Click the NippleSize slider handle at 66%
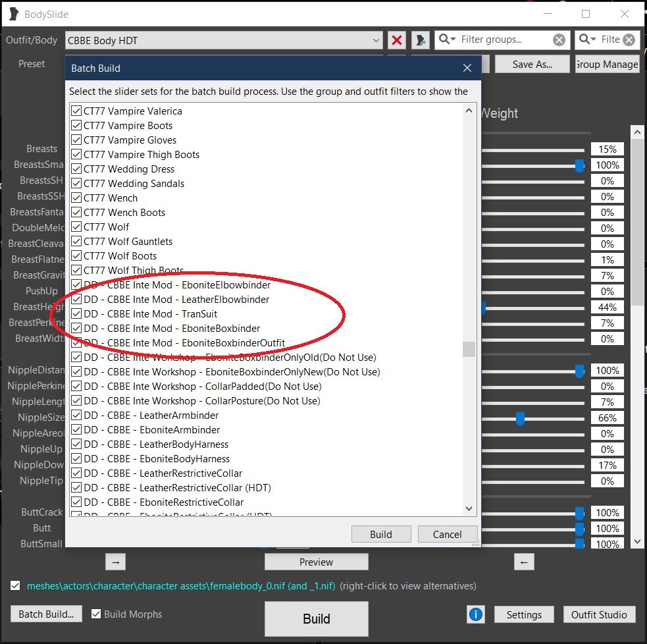 coord(521,419)
